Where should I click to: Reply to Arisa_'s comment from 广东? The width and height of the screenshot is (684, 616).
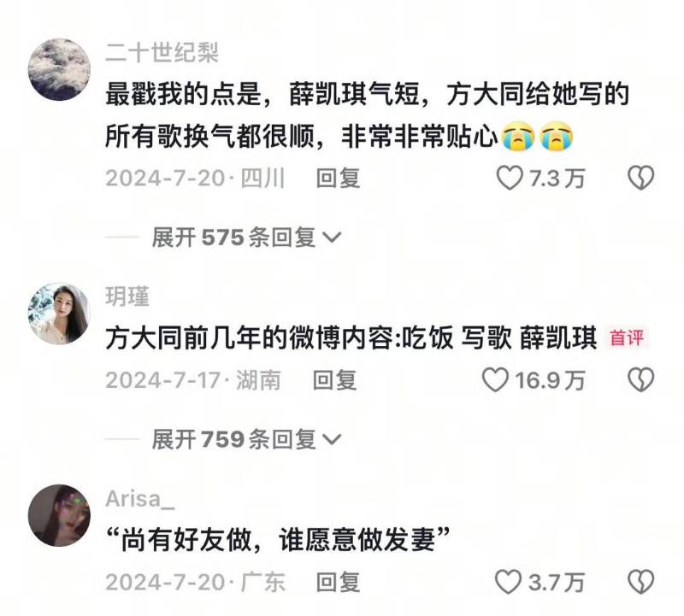click(x=338, y=582)
